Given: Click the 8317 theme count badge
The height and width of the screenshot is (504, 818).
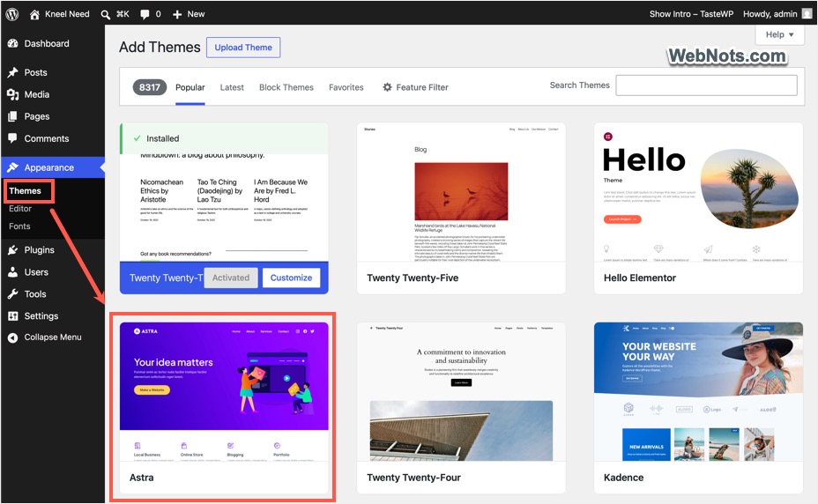Looking at the screenshot, I should pyautogui.click(x=150, y=87).
